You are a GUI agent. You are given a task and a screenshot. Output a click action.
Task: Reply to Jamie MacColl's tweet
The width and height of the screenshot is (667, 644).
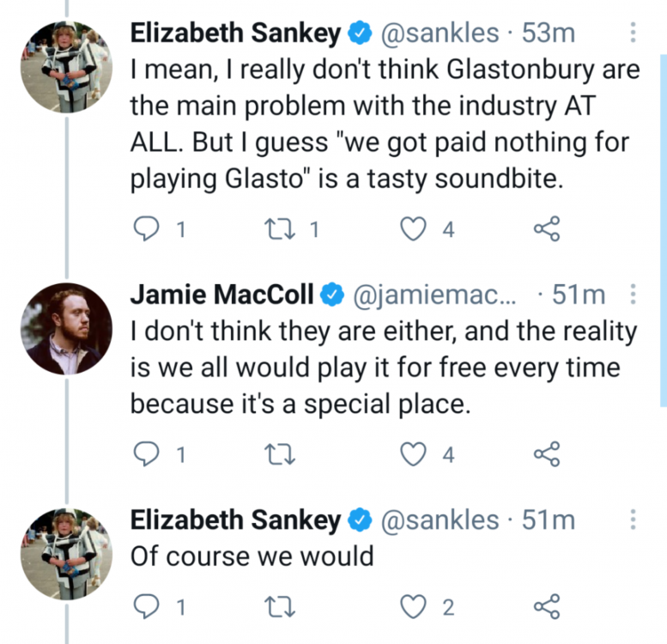tap(146, 454)
